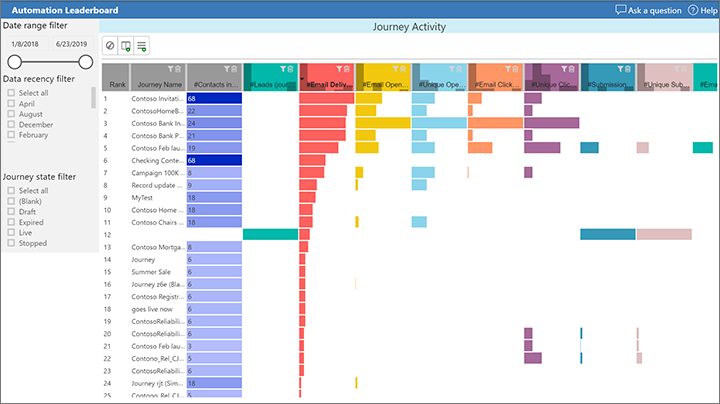
Task: Check the Draft journey state checkbox
Action: click(x=11, y=211)
